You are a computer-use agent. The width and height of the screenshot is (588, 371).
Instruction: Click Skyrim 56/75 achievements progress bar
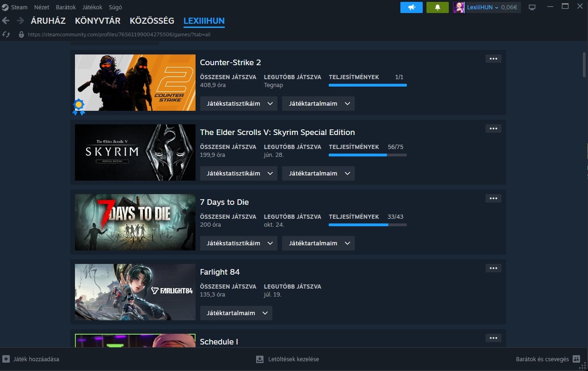pyautogui.click(x=368, y=155)
